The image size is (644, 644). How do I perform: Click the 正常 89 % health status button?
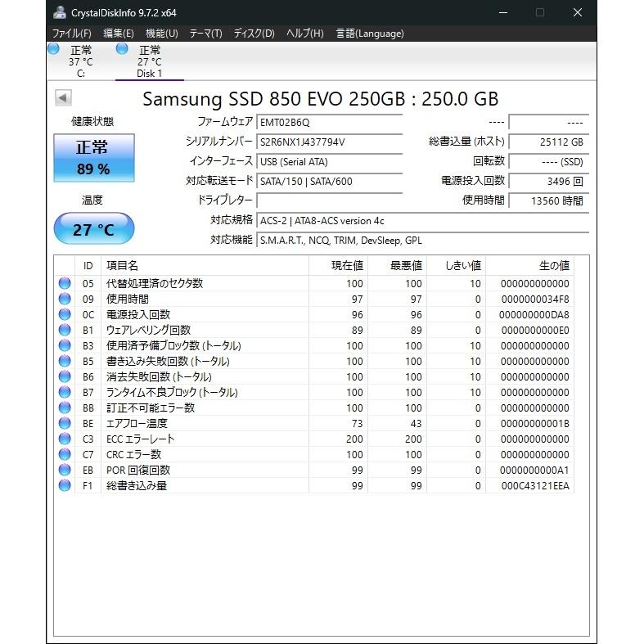(94, 158)
